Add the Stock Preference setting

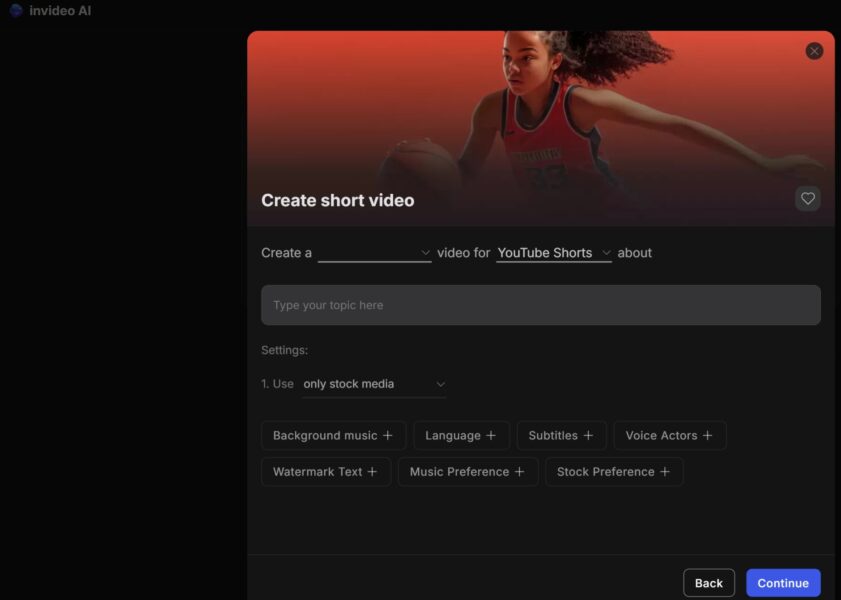[x=614, y=472]
